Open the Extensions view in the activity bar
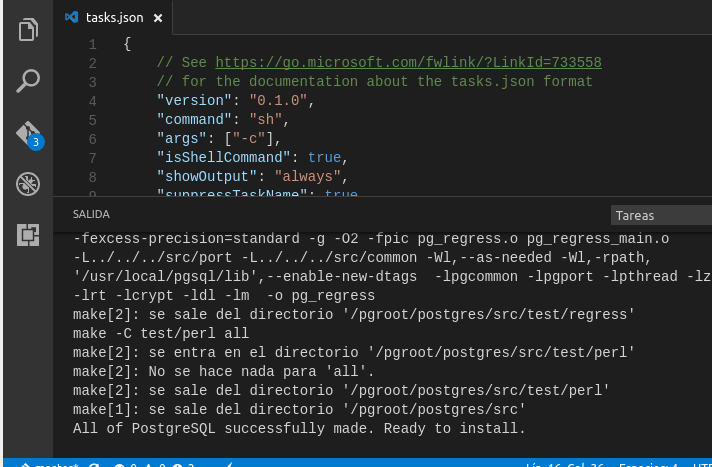This screenshot has height=467, width=712. coord(27,235)
